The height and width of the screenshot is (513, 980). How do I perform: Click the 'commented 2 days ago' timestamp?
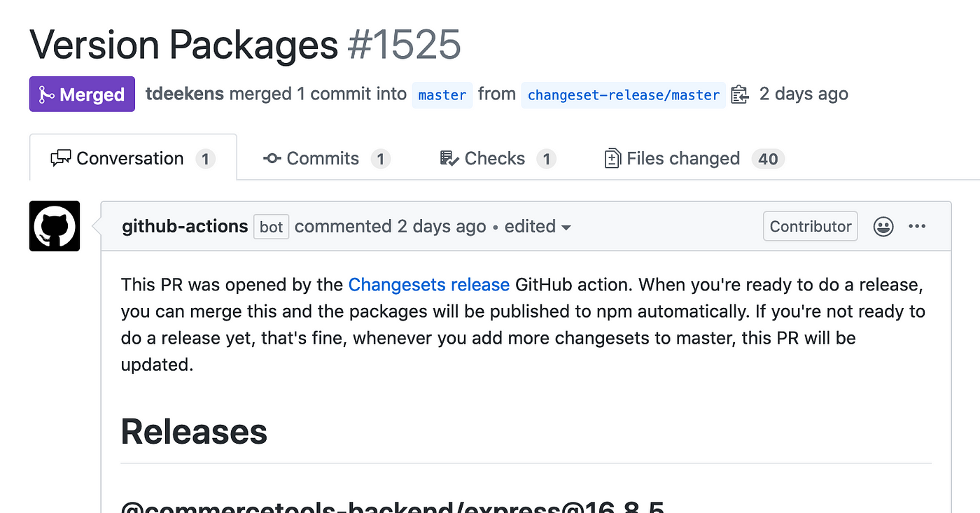click(390, 226)
